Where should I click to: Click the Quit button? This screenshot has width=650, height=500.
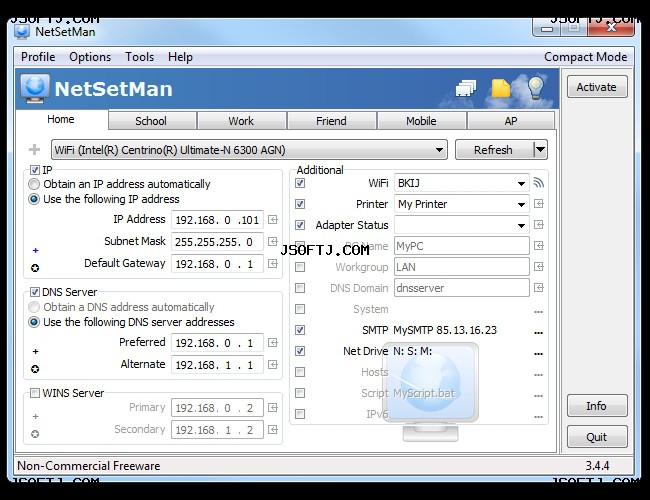(597, 437)
